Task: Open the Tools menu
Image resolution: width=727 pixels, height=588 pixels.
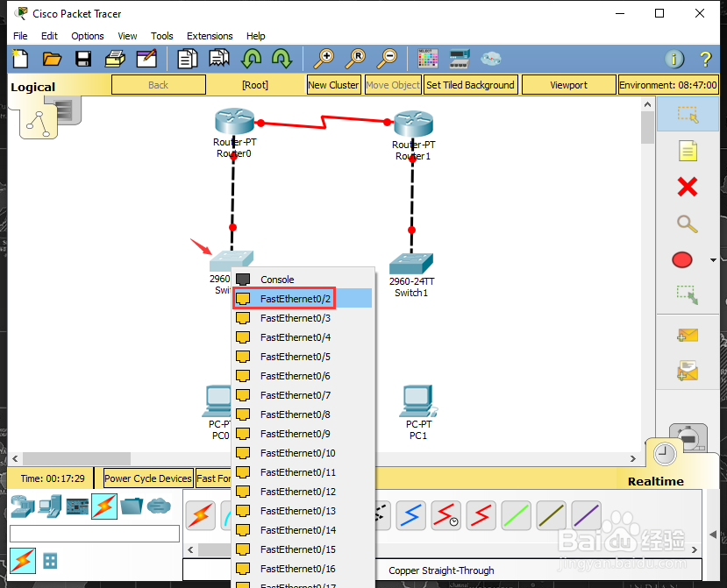Action: 162,36
